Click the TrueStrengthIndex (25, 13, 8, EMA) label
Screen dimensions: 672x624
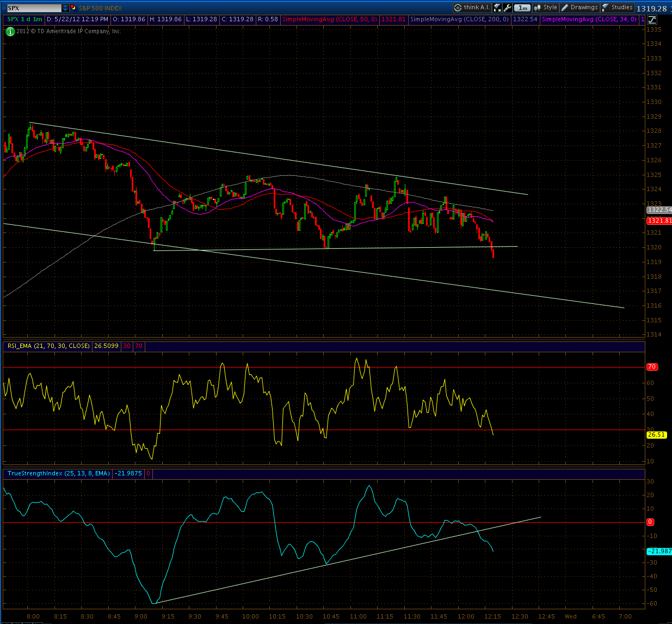point(59,474)
